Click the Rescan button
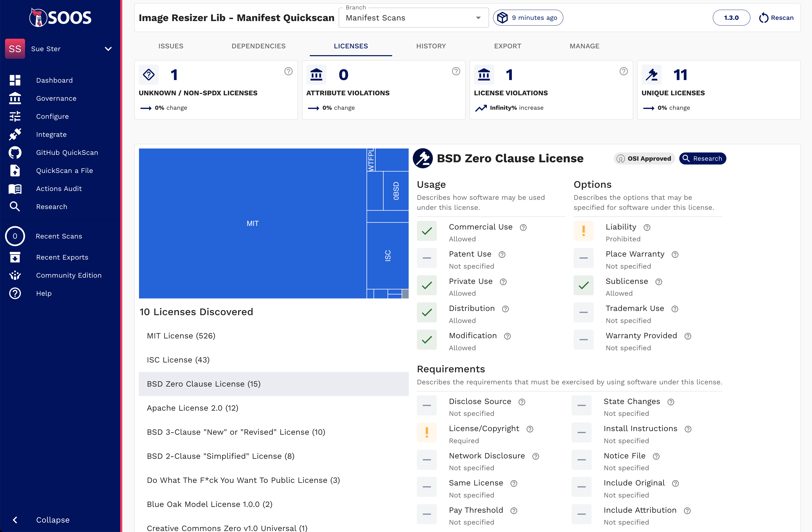The image size is (812, 532). 776,18
